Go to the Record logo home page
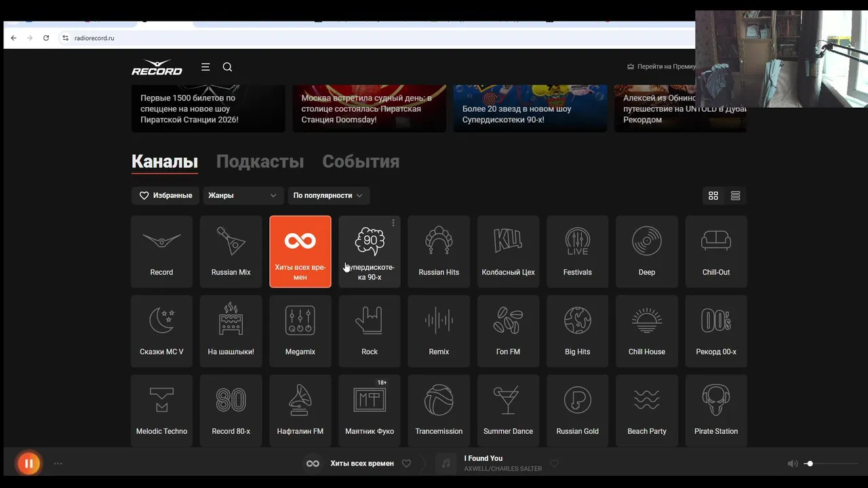868x488 pixels. (x=157, y=67)
